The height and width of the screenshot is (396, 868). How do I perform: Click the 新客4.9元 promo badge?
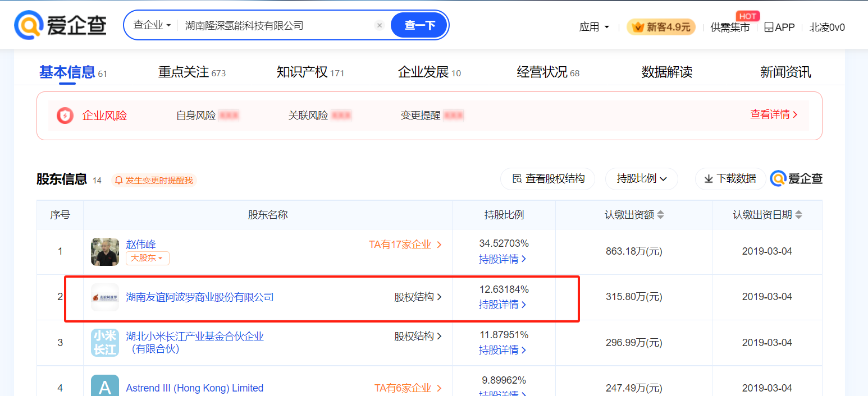coord(661,27)
